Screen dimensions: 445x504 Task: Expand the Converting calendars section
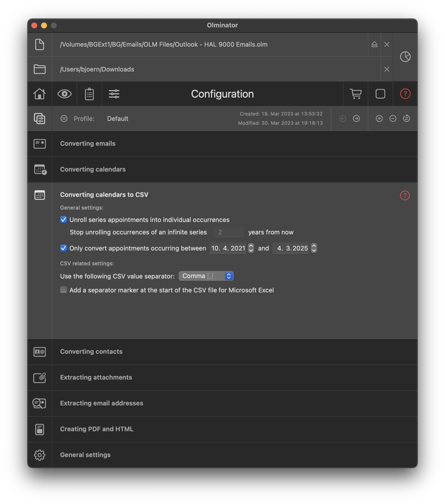coord(235,170)
